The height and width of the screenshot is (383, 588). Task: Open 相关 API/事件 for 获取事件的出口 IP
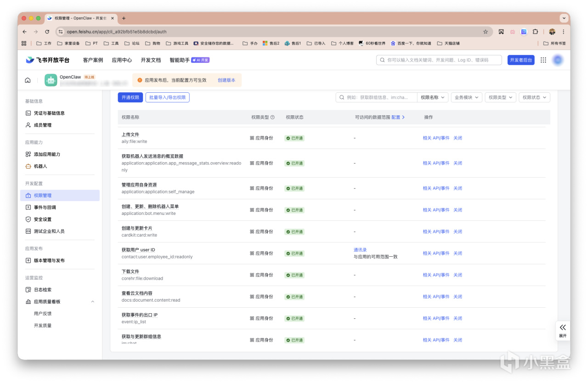coord(436,318)
